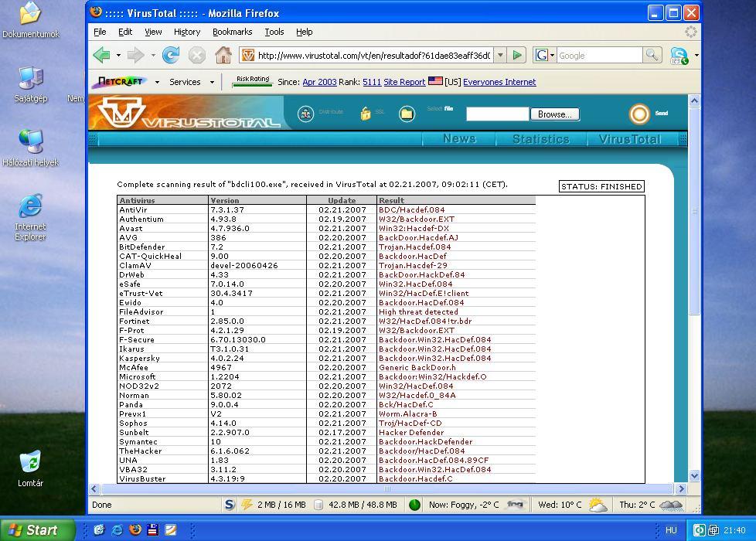Click the floppy disk Quick Launch icon
756x541 pixels.
pos(153,530)
